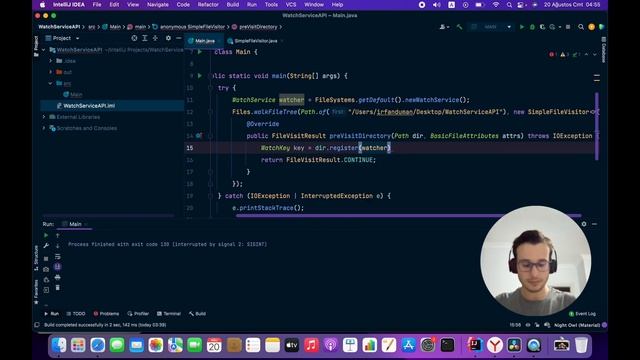Clear the console with trash icon
Screen dimensions: 640x360
(58, 288)
